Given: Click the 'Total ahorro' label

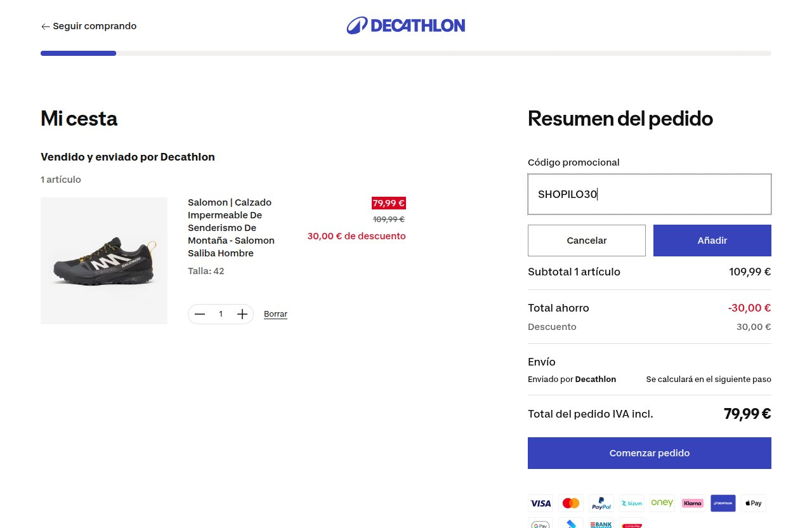Looking at the screenshot, I should pyautogui.click(x=558, y=308).
